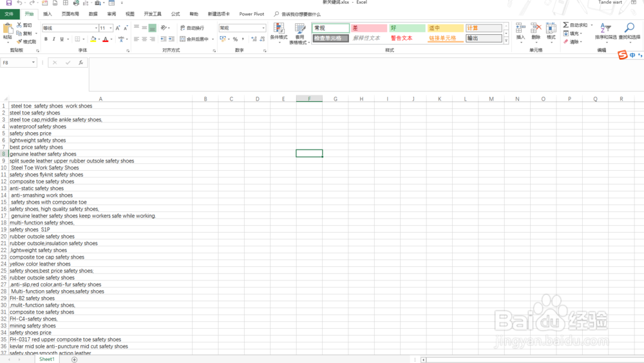Apply the Neutral (适中) cell style

pyautogui.click(x=445, y=28)
